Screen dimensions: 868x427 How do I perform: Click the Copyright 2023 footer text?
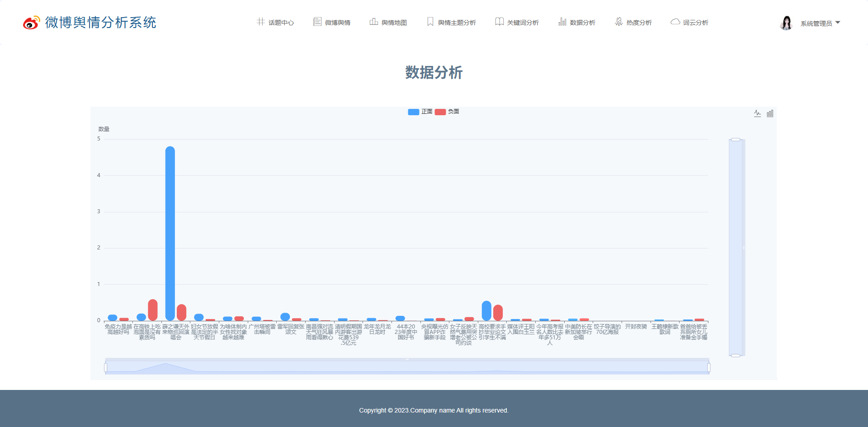[x=434, y=410]
